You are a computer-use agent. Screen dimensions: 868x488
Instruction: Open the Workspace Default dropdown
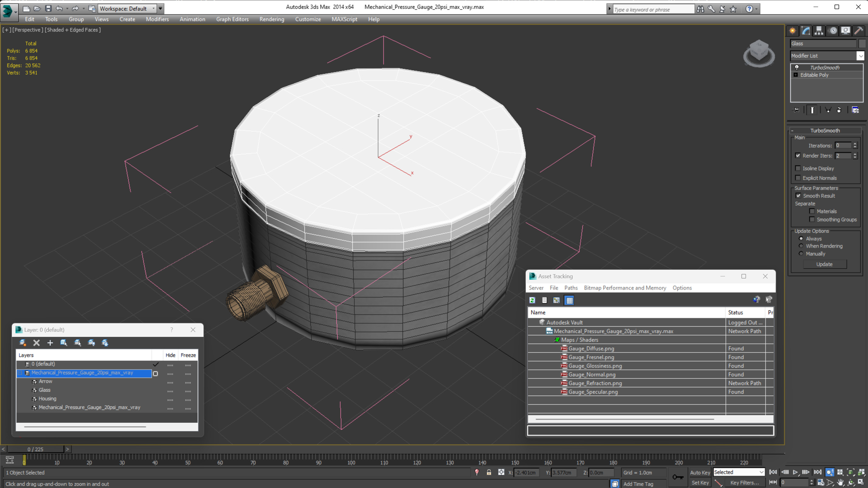coord(127,9)
